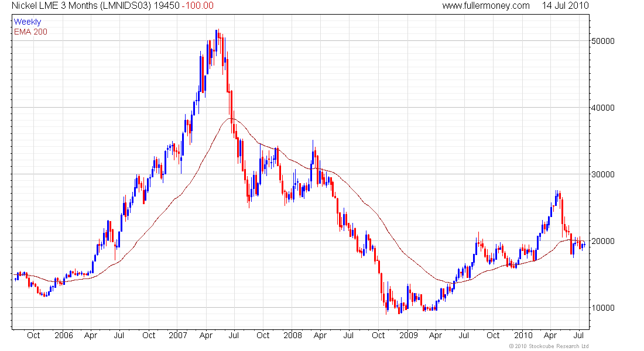Click the 'Jul' label following 2008
644x351 pixels.
point(348,335)
